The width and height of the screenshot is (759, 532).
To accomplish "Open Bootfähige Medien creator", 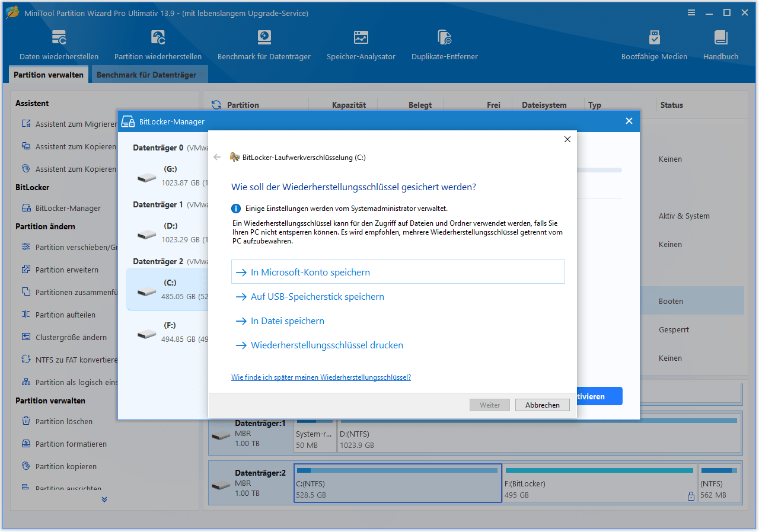I will click(654, 45).
